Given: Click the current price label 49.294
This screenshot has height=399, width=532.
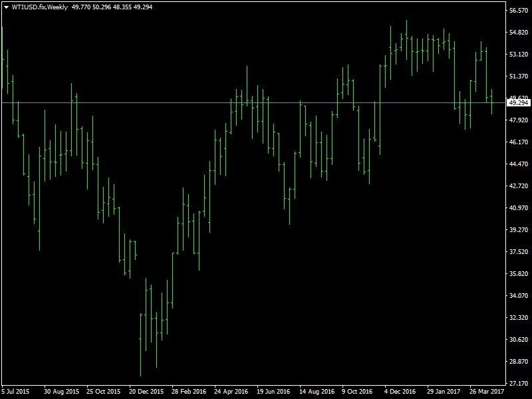Looking at the screenshot, I should 519,103.
